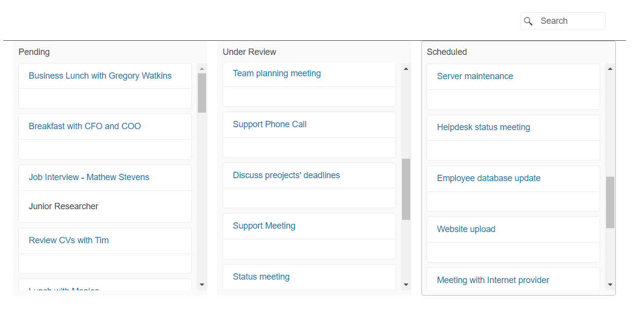Open the Website upload task

click(466, 229)
